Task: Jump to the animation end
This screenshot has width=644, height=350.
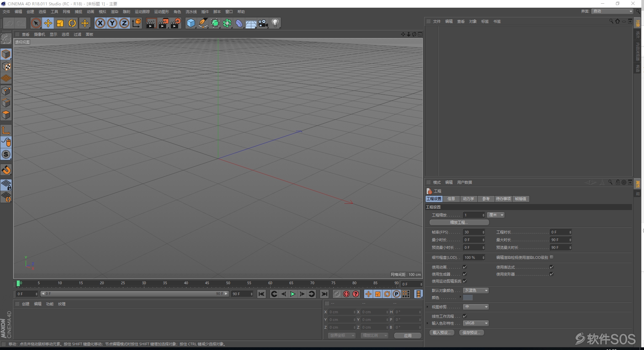Action: pos(324,294)
